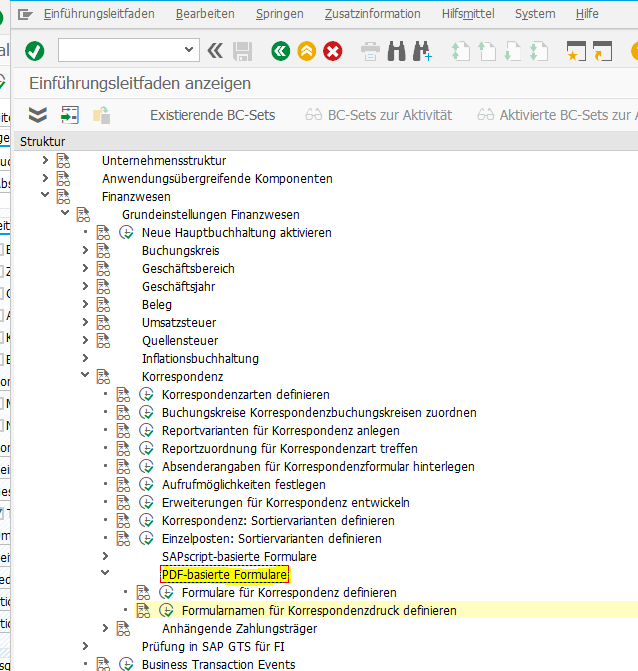Open the Bearbeiten menu

tap(205, 14)
